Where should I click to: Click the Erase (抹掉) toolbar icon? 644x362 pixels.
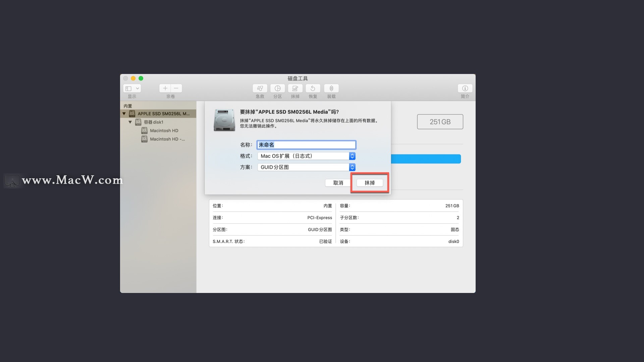pos(295,88)
